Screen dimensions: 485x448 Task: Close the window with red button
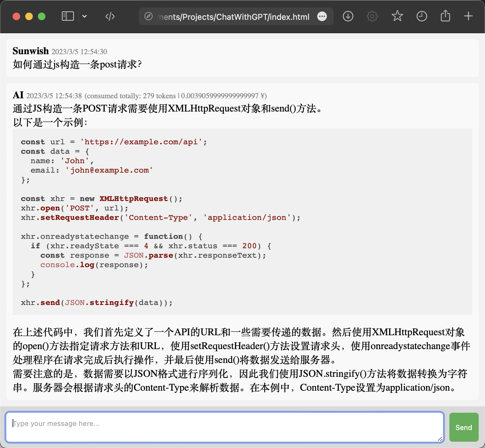[x=16, y=16]
